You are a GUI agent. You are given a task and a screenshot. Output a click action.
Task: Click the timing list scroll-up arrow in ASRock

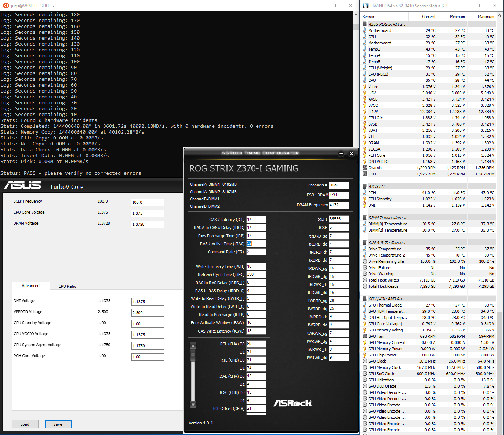click(193, 346)
